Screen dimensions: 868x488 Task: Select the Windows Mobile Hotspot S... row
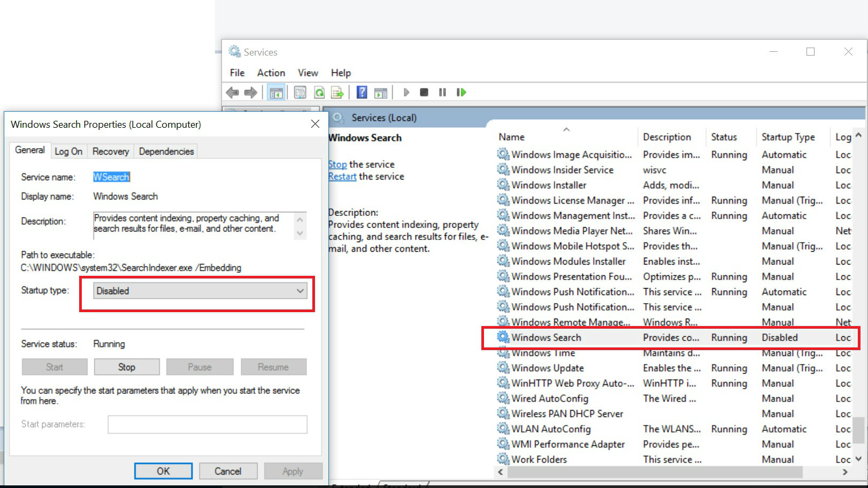tap(673, 245)
